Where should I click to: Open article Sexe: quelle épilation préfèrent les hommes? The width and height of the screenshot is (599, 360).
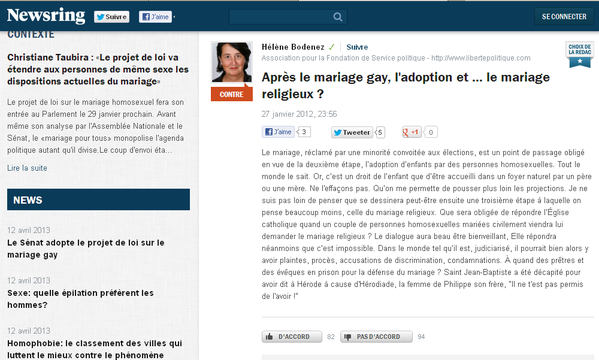(80, 299)
